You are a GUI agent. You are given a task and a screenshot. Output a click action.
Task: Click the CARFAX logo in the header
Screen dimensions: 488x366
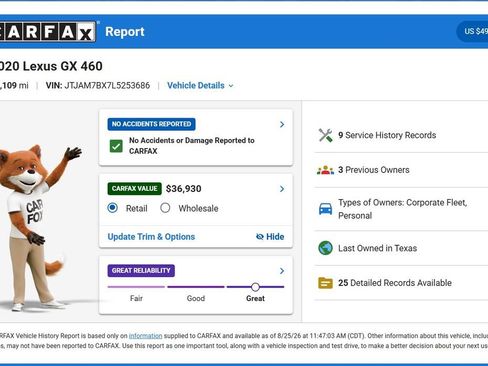coord(48,32)
